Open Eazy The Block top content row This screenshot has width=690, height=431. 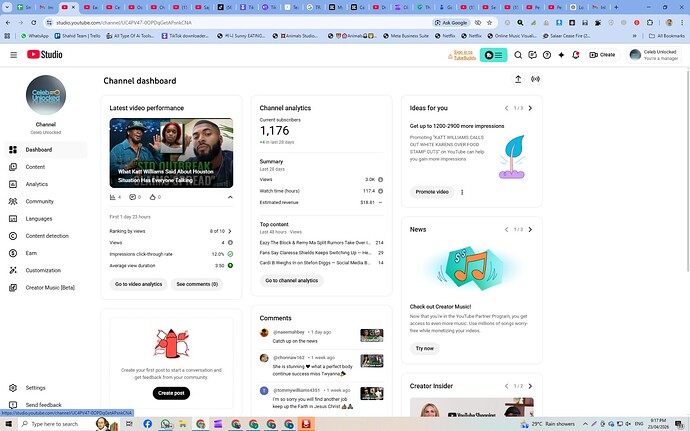coord(321,243)
